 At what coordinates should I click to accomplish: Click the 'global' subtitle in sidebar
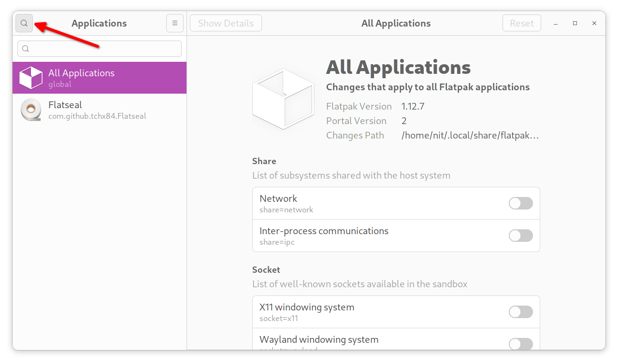[60, 84]
